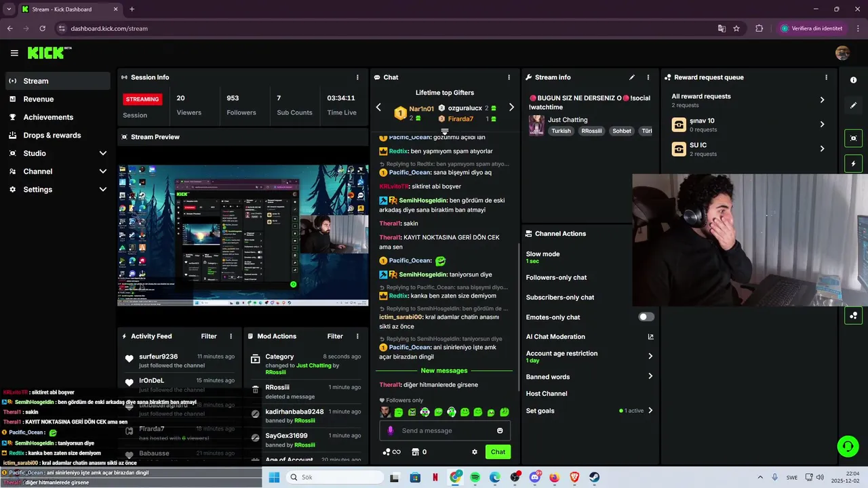868x488 pixels.
Task: Click the Sohbet stream tag
Action: coord(622,131)
